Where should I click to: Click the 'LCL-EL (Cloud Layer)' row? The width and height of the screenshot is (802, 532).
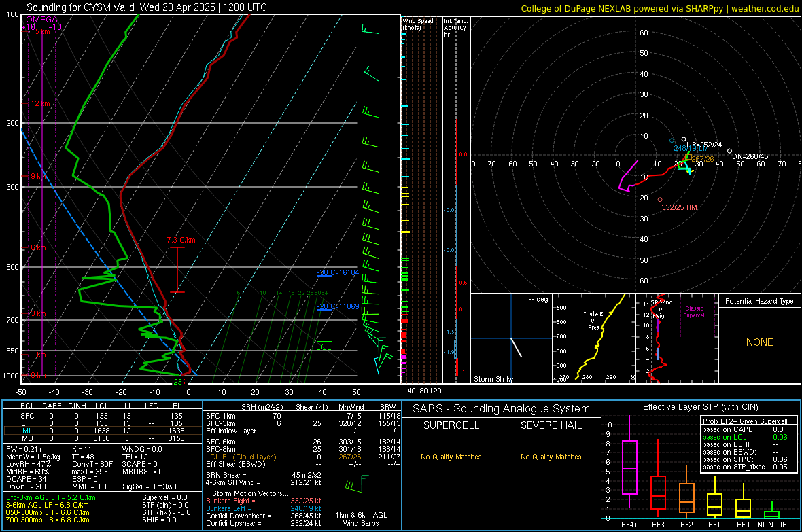303,457
